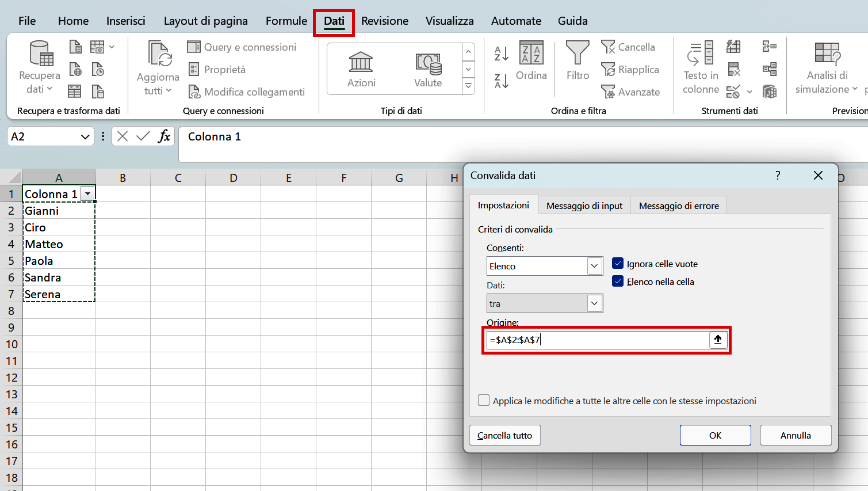Apply ascending sort with the AZ icon
868x491 pixels.
coord(500,54)
